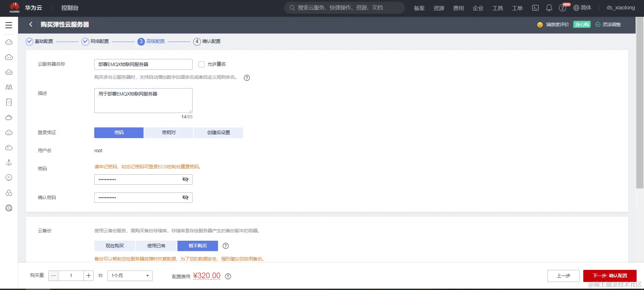Click the 云服务器名称 input field
Viewport: 644px width, 290px height.
click(143, 64)
